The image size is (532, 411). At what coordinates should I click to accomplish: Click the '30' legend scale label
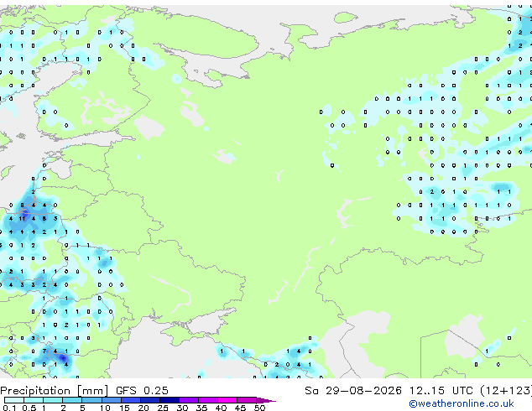point(182,408)
